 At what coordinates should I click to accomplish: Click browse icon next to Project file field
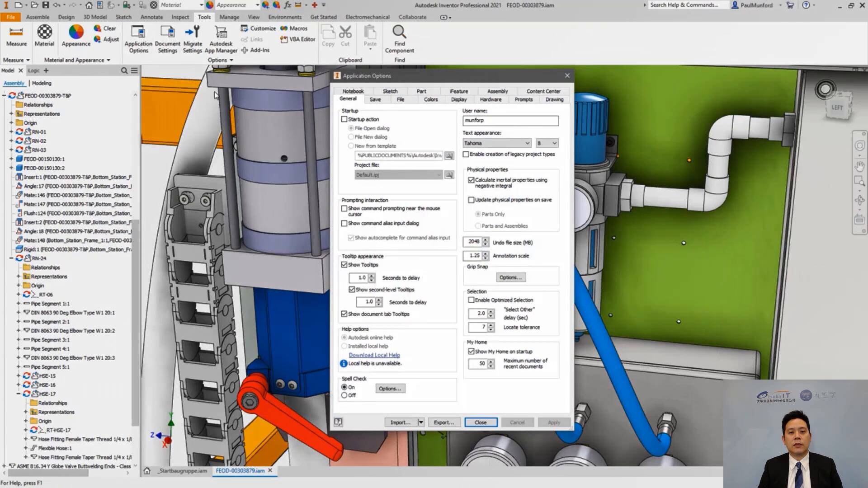[449, 175]
